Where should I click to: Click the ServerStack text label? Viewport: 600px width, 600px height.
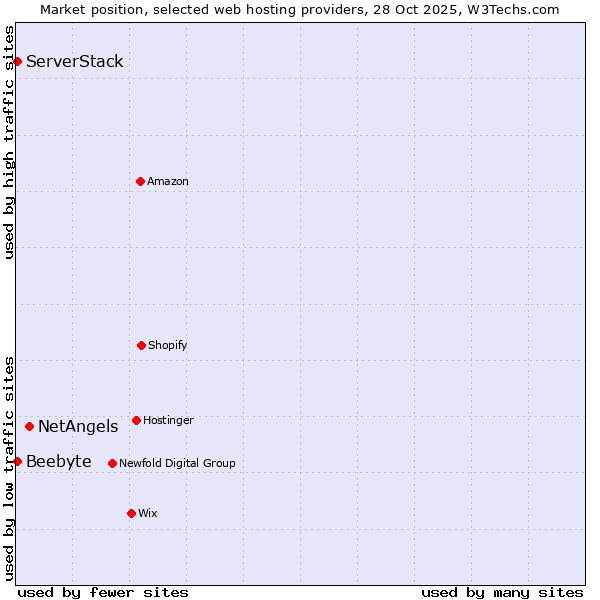click(75, 62)
